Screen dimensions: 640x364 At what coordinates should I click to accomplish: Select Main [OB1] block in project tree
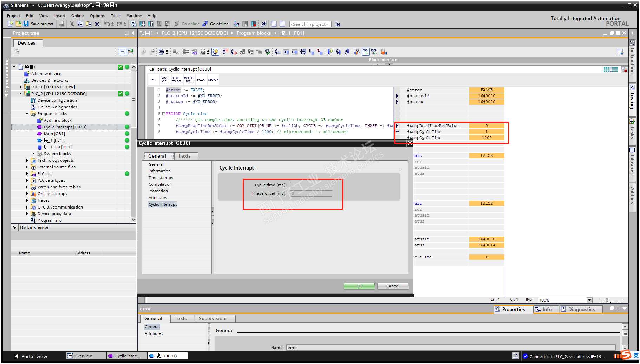point(54,134)
